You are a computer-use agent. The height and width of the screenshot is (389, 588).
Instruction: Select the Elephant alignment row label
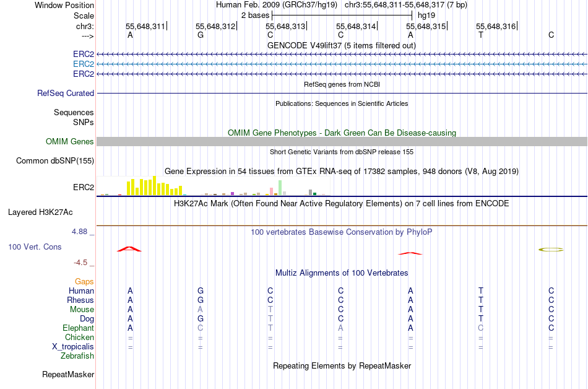(x=78, y=328)
